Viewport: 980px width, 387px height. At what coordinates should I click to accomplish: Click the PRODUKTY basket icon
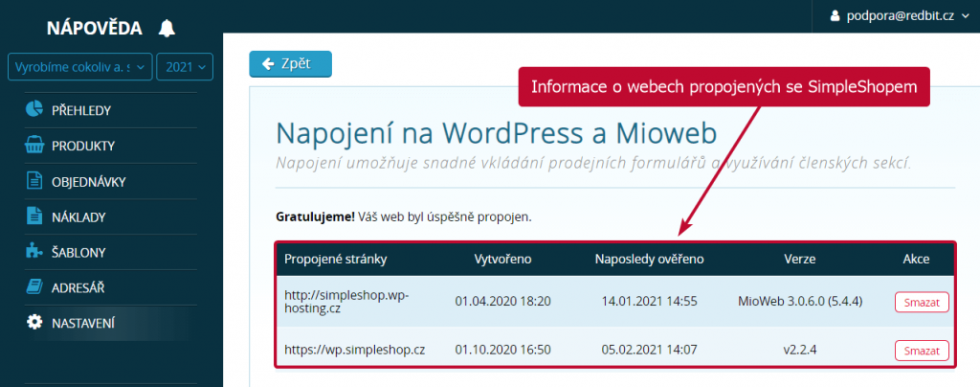pos(33,146)
